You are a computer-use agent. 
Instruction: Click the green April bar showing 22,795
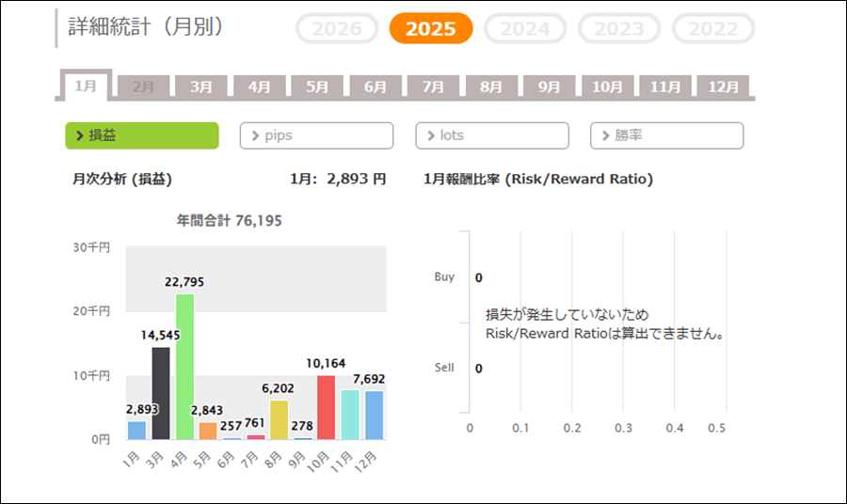(185, 367)
